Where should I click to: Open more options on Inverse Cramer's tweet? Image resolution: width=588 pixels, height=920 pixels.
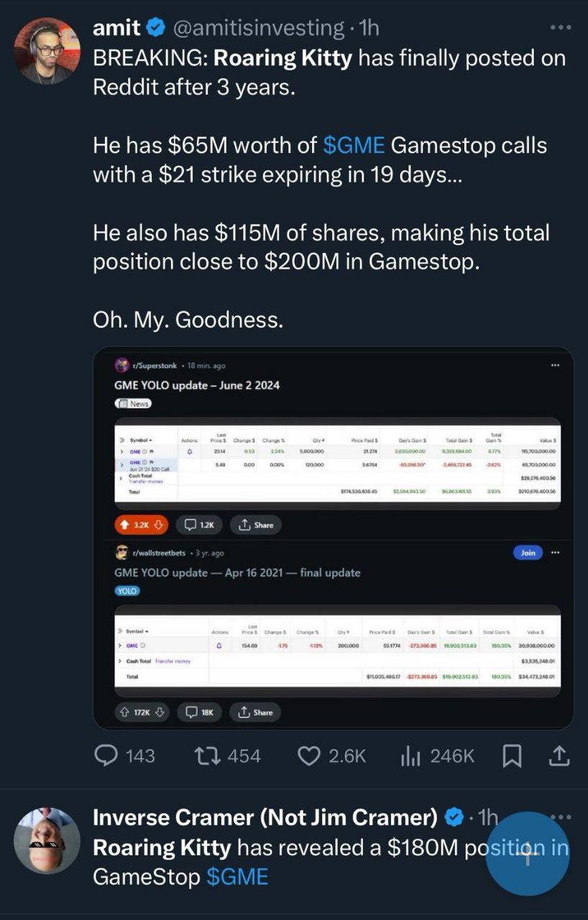tap(559, 817)
